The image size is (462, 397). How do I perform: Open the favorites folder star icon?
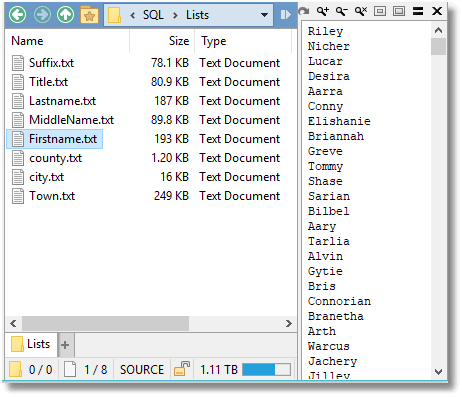tap(89, 15)
